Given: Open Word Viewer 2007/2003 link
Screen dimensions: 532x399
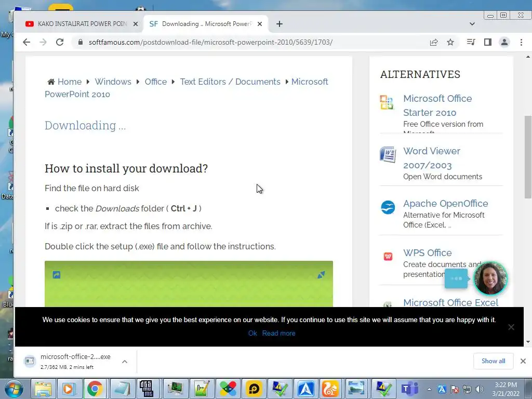Looking at the screenshot, I should pyautogui.click(x=432, y=158).
